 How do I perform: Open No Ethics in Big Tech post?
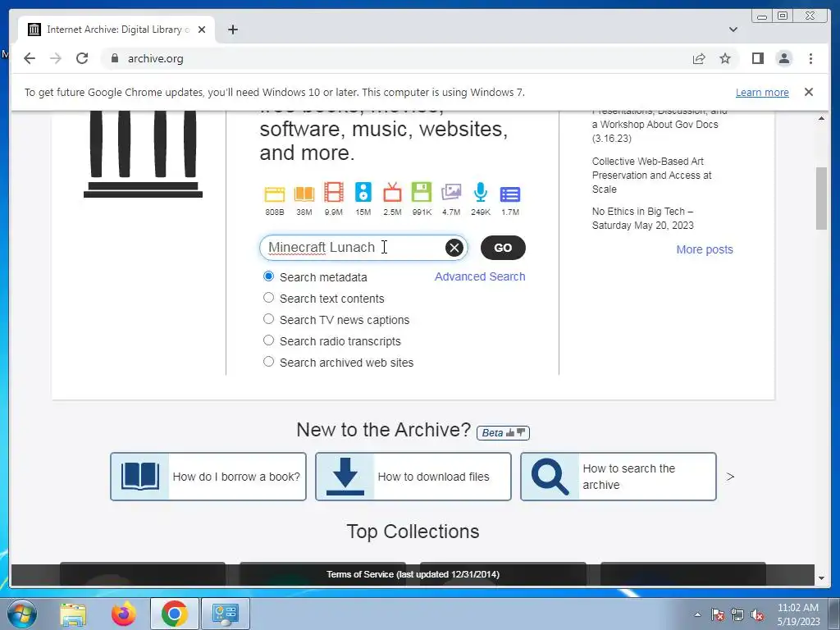[x=643, y=218]
